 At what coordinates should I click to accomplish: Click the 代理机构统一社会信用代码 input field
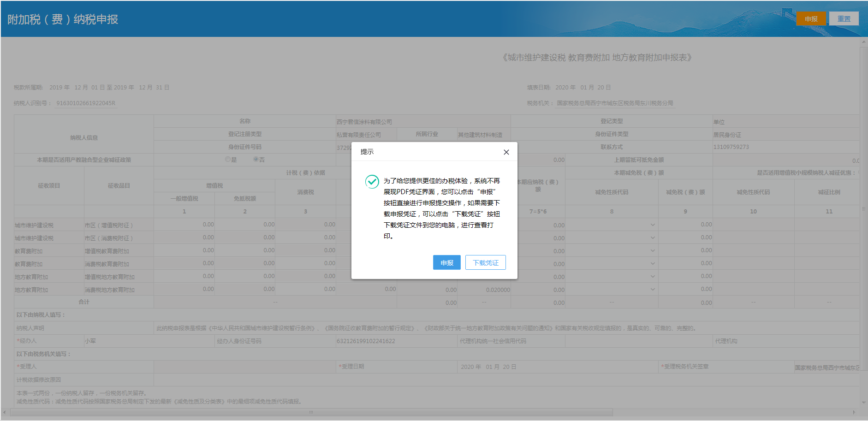coord(639,341)
